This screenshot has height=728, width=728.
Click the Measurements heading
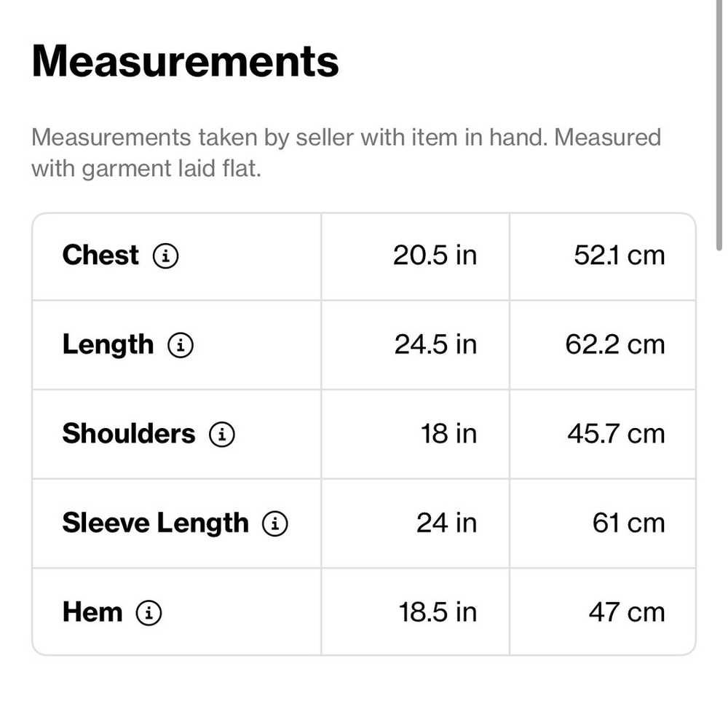[185, 61]
